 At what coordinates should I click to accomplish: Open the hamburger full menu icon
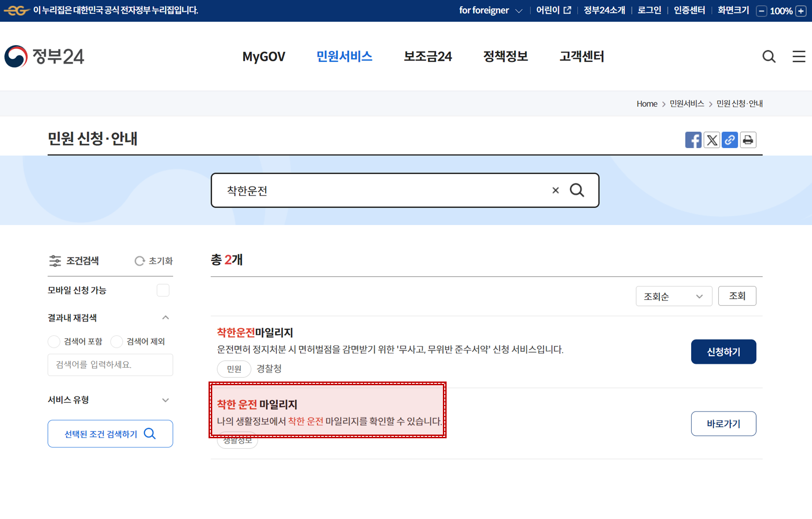point(799,56)
